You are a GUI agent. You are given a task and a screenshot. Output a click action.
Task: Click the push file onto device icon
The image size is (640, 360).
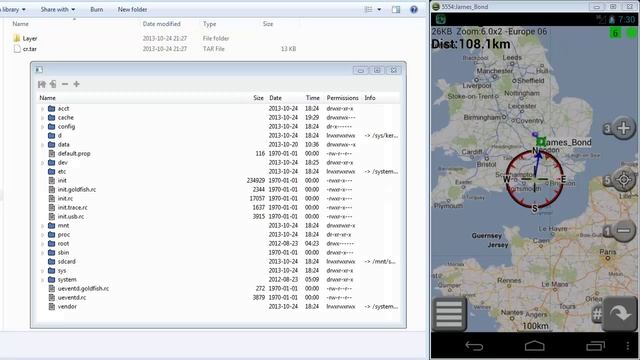pyautogui.click(x=53, y=84)
